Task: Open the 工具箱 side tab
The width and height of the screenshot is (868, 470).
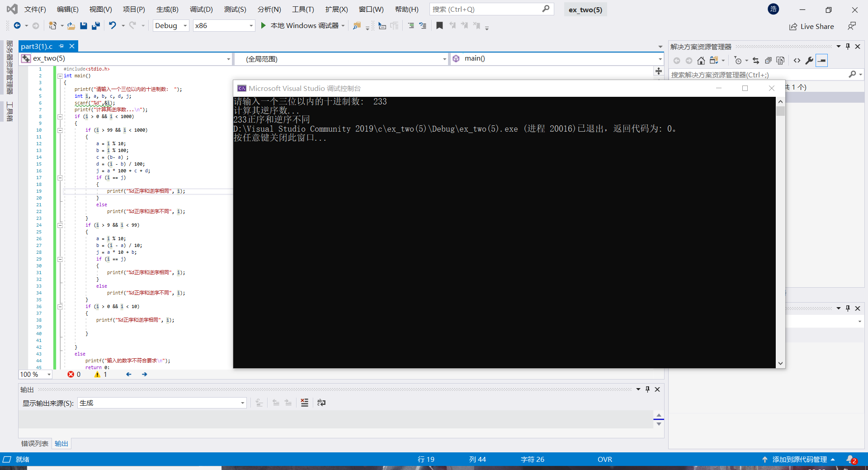Action: [x=9, y=111]
